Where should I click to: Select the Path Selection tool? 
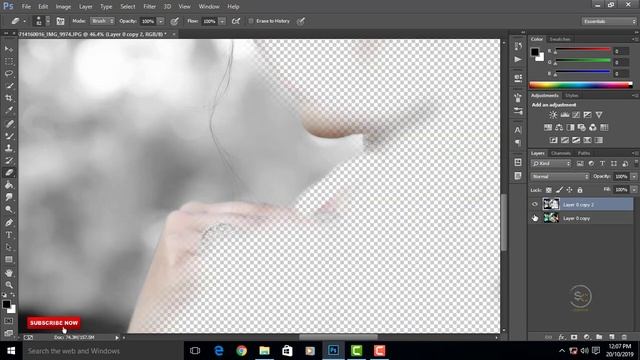9,247
